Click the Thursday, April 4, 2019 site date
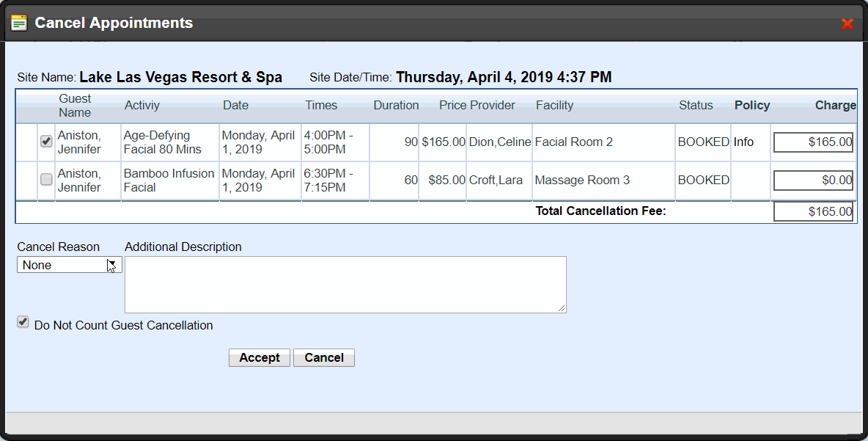Screen dimensions: 868x441 coord(504,77)
